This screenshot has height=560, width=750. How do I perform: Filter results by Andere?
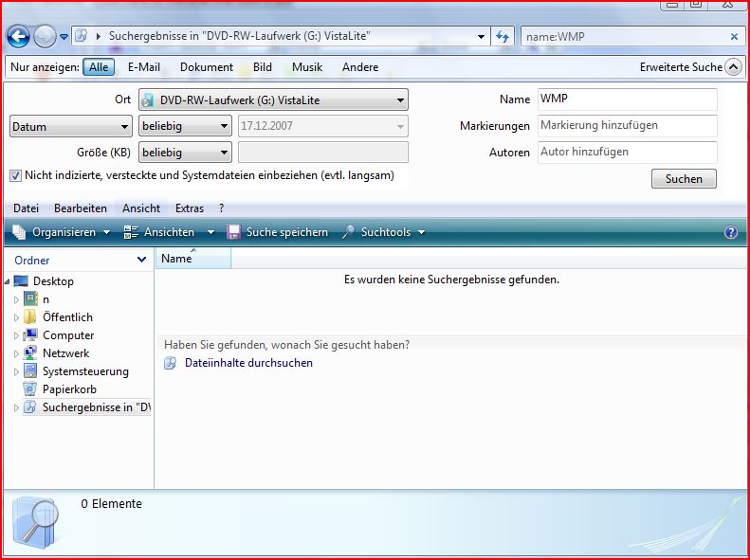tap(360, 67)
